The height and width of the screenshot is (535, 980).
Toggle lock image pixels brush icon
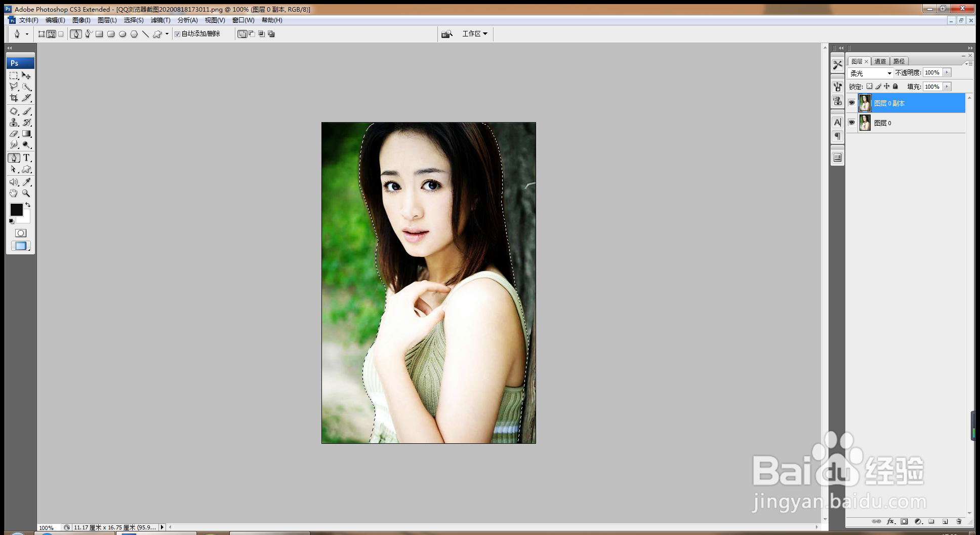878,87
